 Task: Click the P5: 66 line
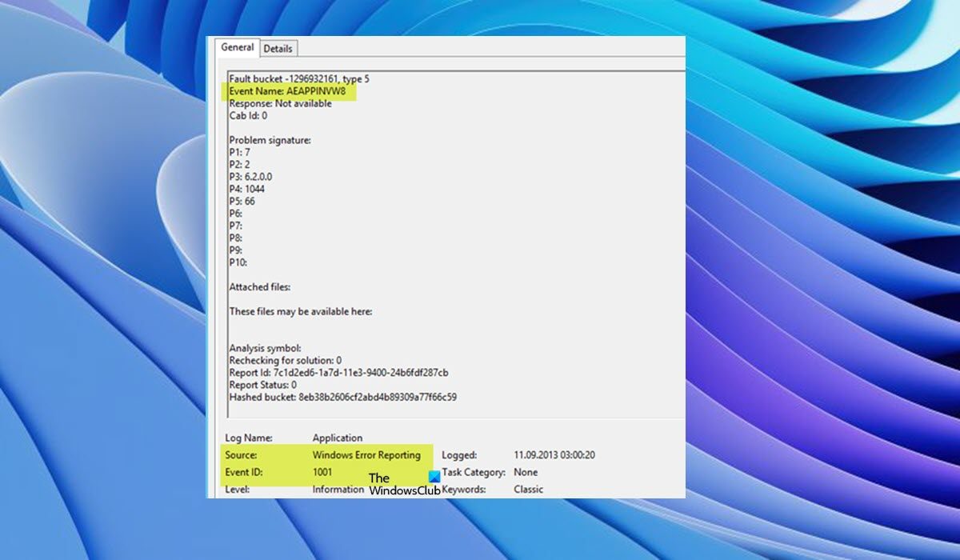(242, 201)
